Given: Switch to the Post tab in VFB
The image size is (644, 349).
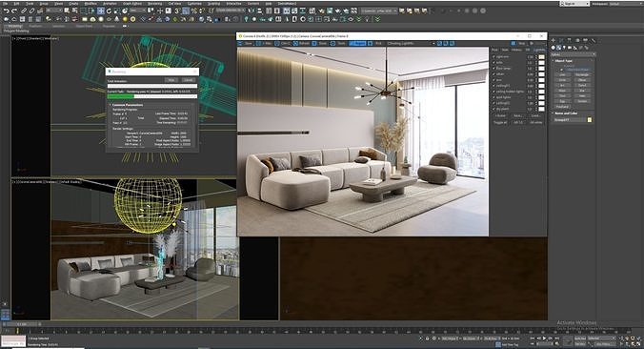Looking at the screenshot, I should click(x=494, y=50).
